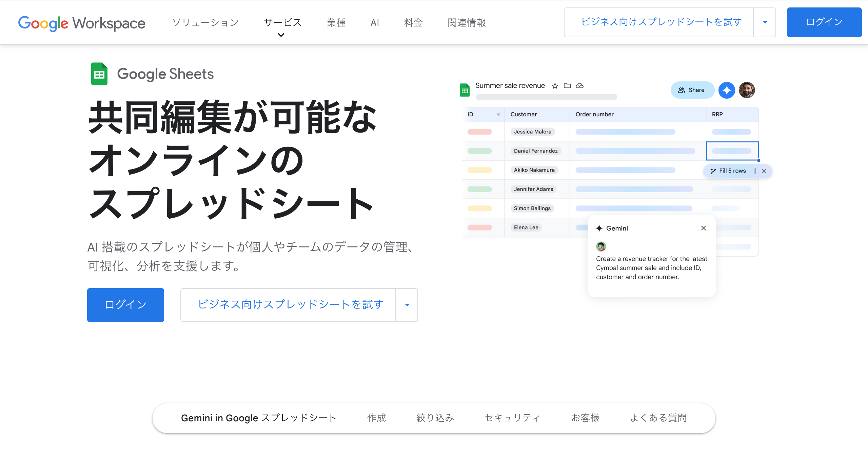Image resolution: width=868 pixels, height=461 pixels.
Task: Select Gemini in Google スプレッドシート tab
Action: tap(258, 418)
